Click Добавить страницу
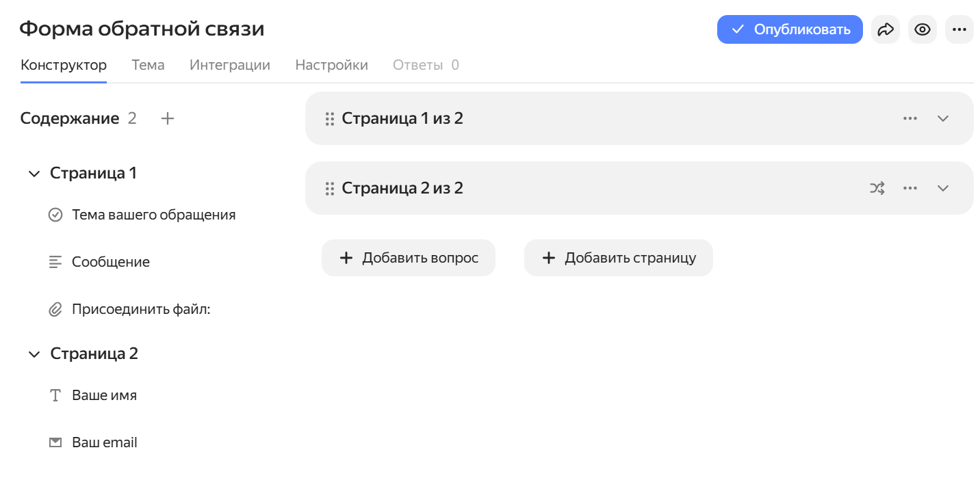The height and width of the screenshot is (478, 980). point(618,258)
